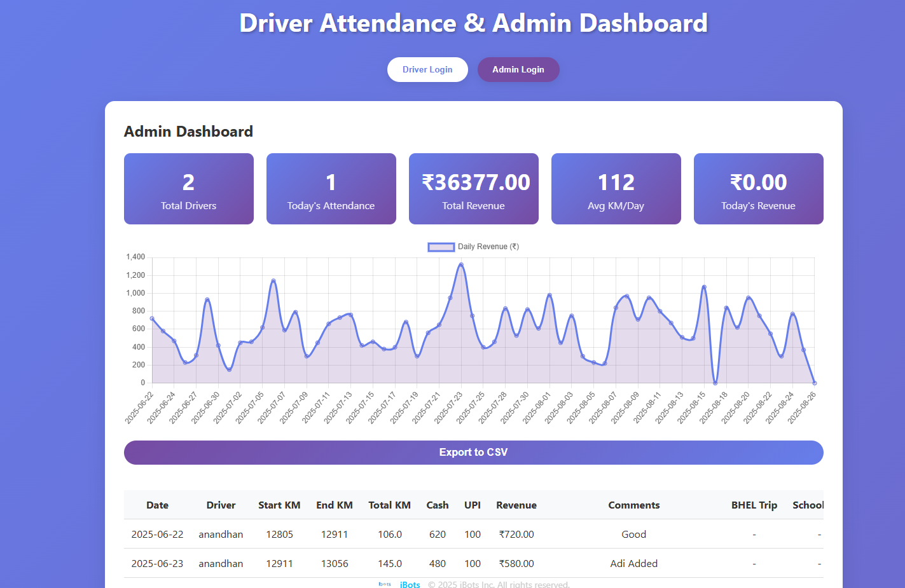Click the Driver column header
This screenshot has width=905, height=588.
point(221,505)
